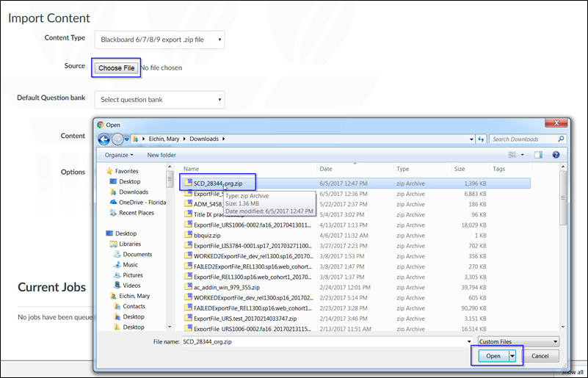Click the change view icon
Screen dimensions: 588x378
point(512,154)
